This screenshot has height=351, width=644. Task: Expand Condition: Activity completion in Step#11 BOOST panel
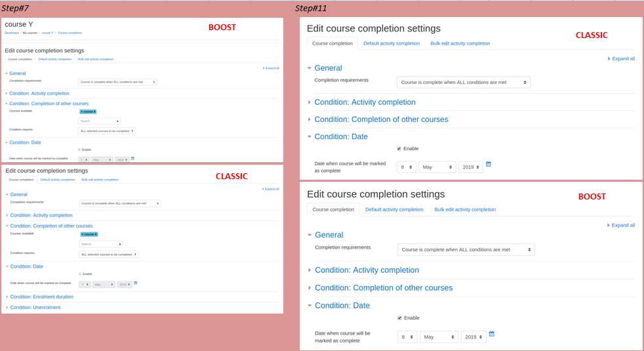[x=367, y=270]
